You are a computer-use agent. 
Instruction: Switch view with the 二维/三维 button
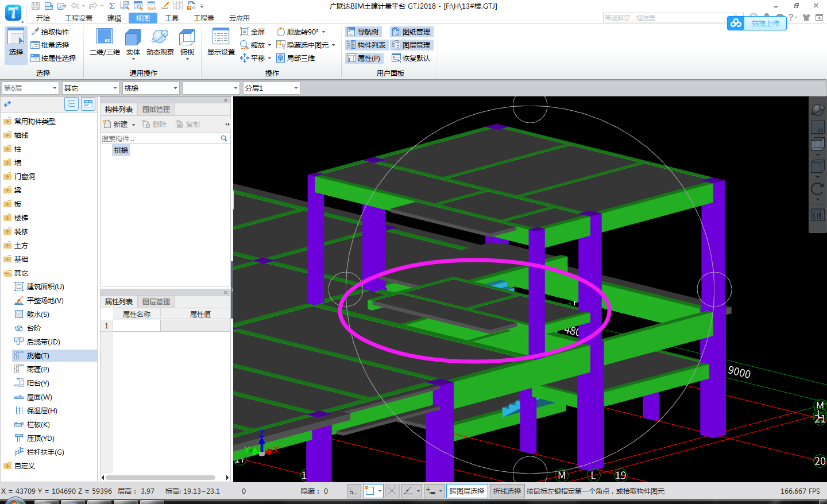point(105,43)
